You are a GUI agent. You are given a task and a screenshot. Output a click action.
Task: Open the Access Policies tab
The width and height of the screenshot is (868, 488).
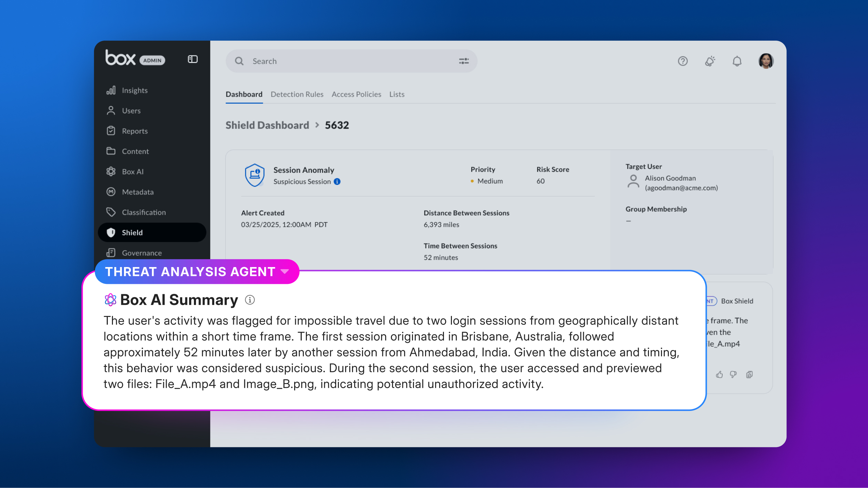point(356,94)
